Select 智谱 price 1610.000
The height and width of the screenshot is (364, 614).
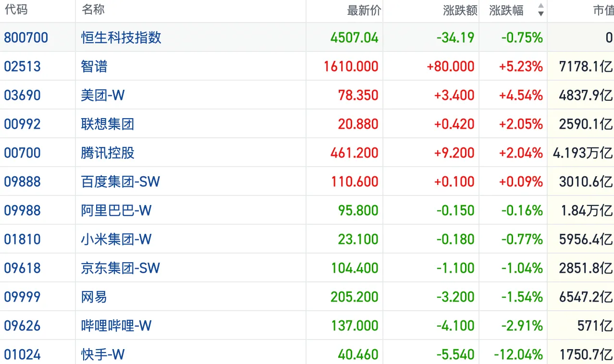coord(351,66)
